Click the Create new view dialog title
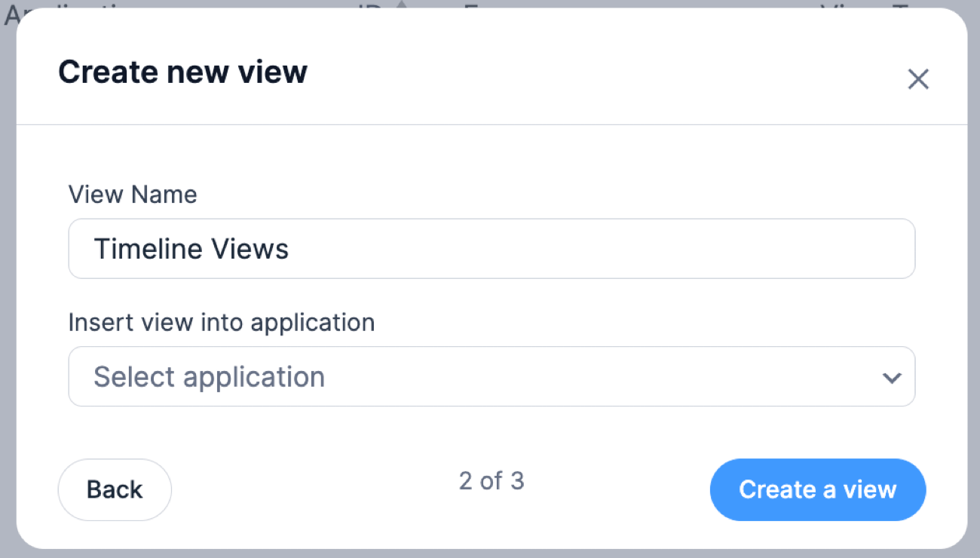 pos(182,72)
